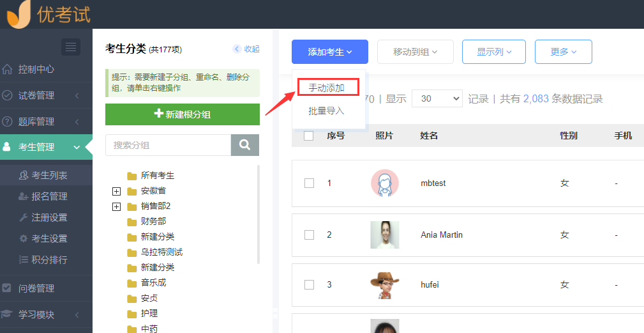Click the 搜索分组 search input field
644x333 pixels.
click(x=168, y=144)
